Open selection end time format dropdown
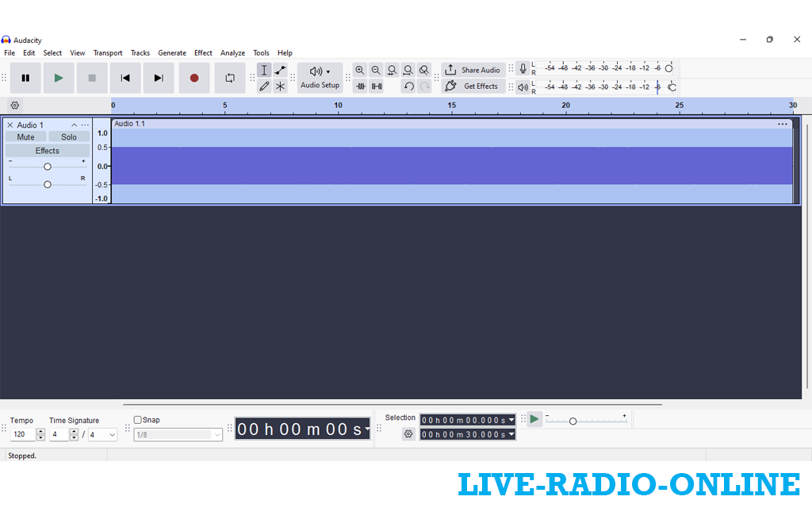 pyautogui.click(x=511, y=434)
